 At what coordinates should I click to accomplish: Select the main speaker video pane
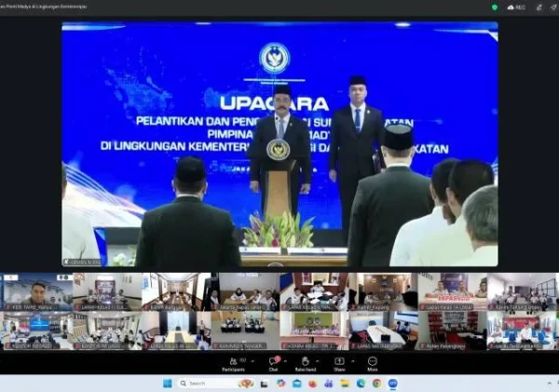click(x=279, y=144)
